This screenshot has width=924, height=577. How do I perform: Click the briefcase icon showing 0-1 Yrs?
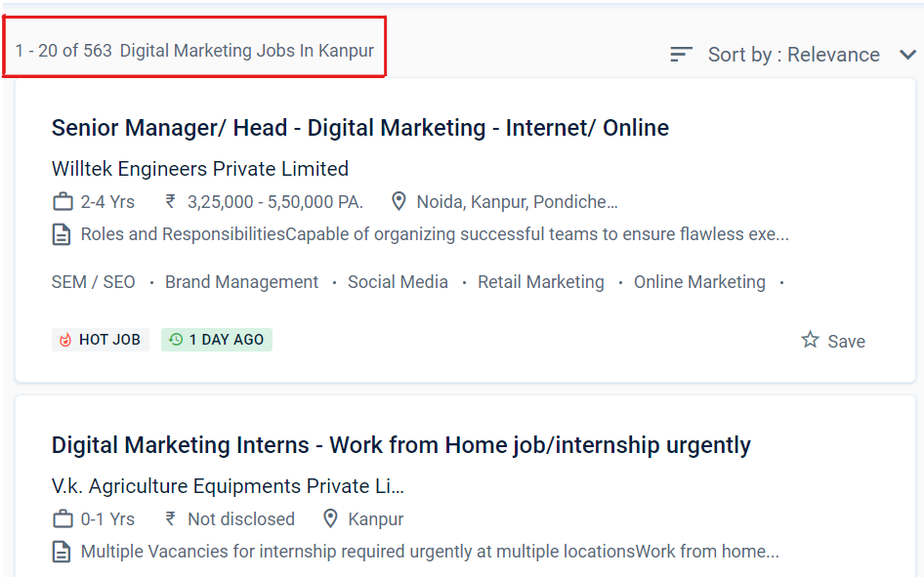click(61, 518)
